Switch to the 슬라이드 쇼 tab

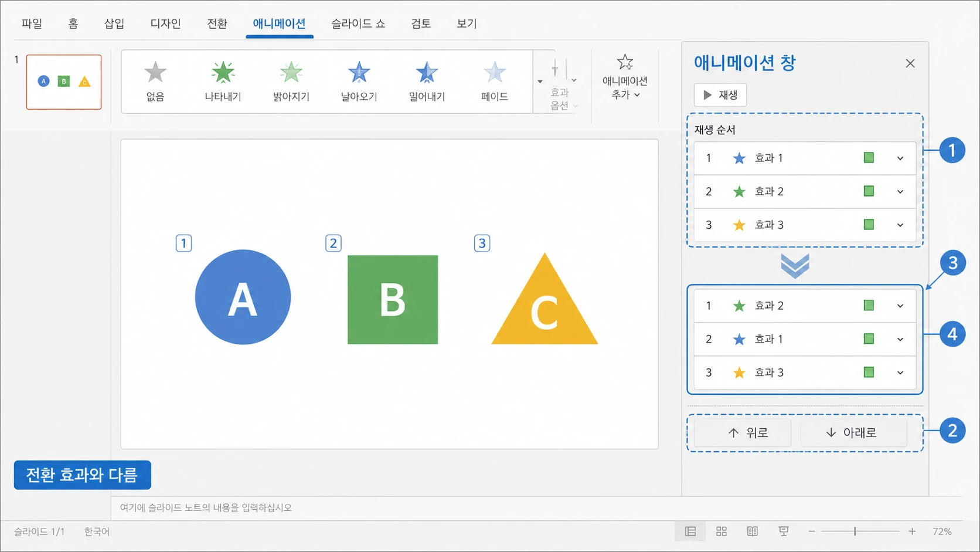358,23
